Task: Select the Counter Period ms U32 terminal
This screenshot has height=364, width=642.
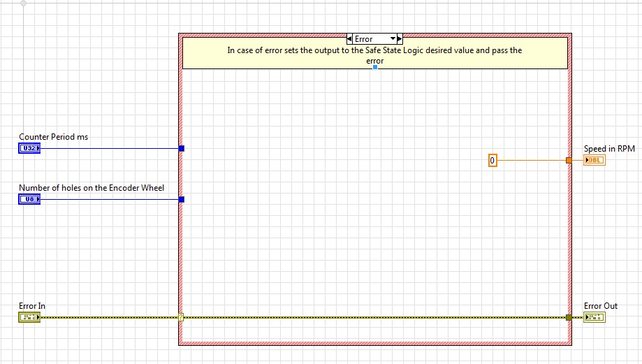Action: [x=29, y=148]
